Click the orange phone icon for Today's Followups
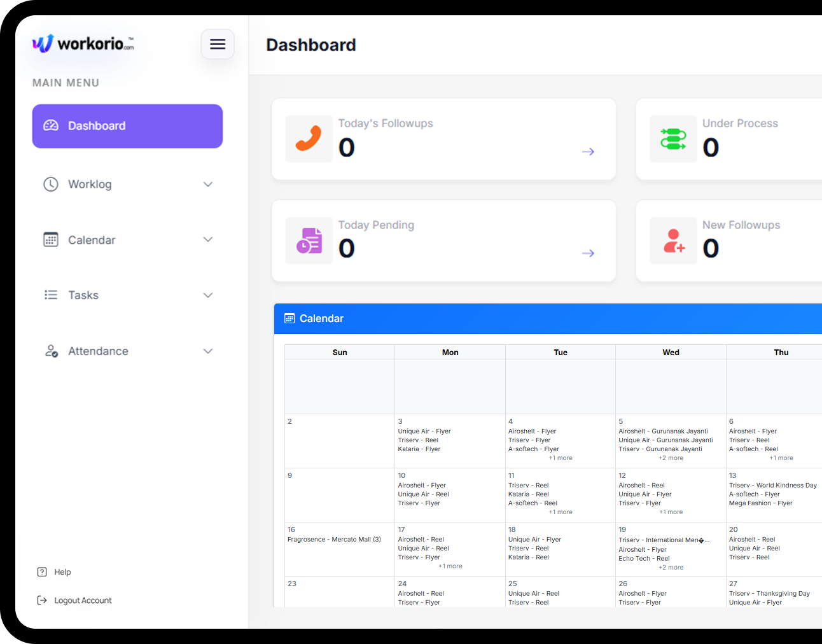 point(309,139)
